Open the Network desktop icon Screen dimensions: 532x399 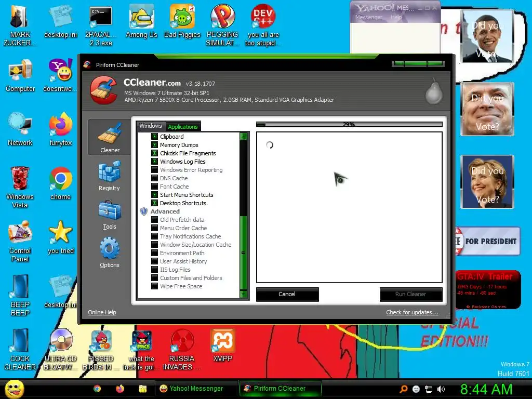click(20, 129)
